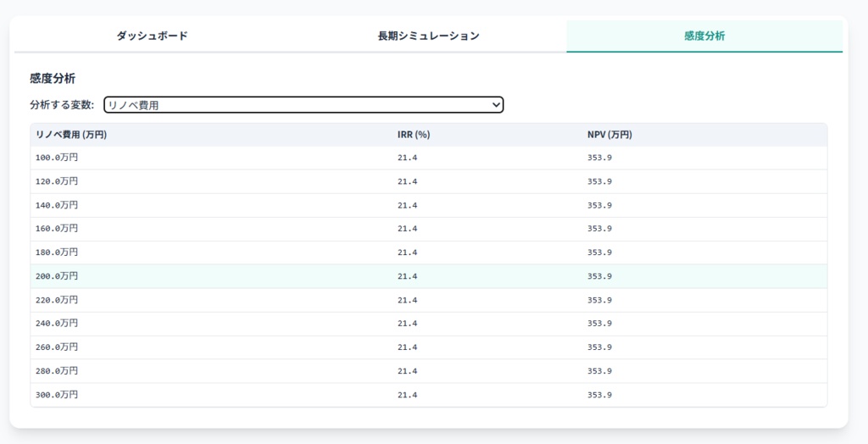Open the 長期シミュレーション tab

pos(428,36)
